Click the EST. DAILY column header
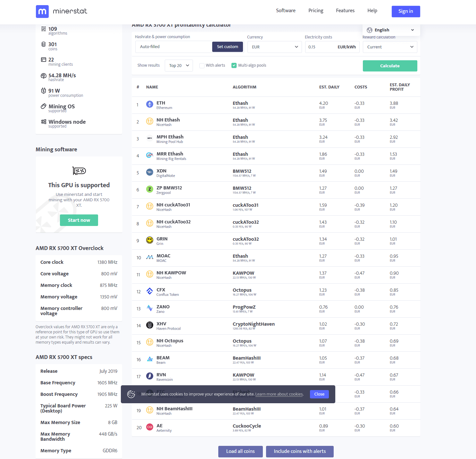476x459 pixels. tap(329, 87)
